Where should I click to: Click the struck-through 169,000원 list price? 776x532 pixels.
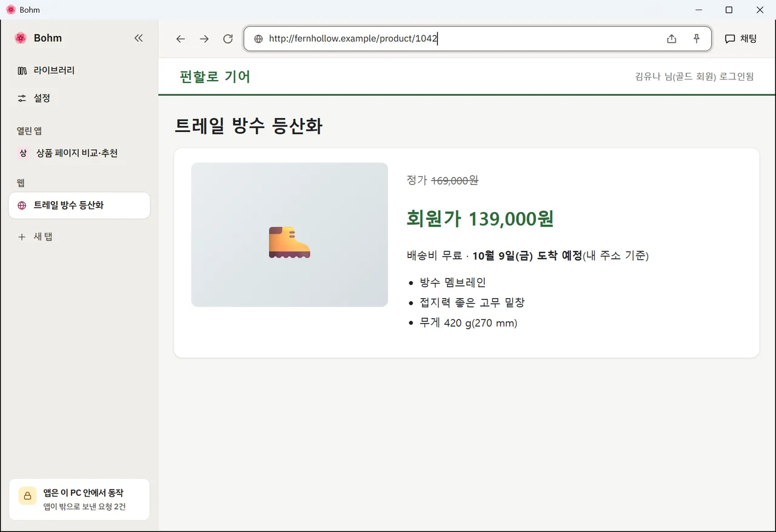click(x=455, y=180)
